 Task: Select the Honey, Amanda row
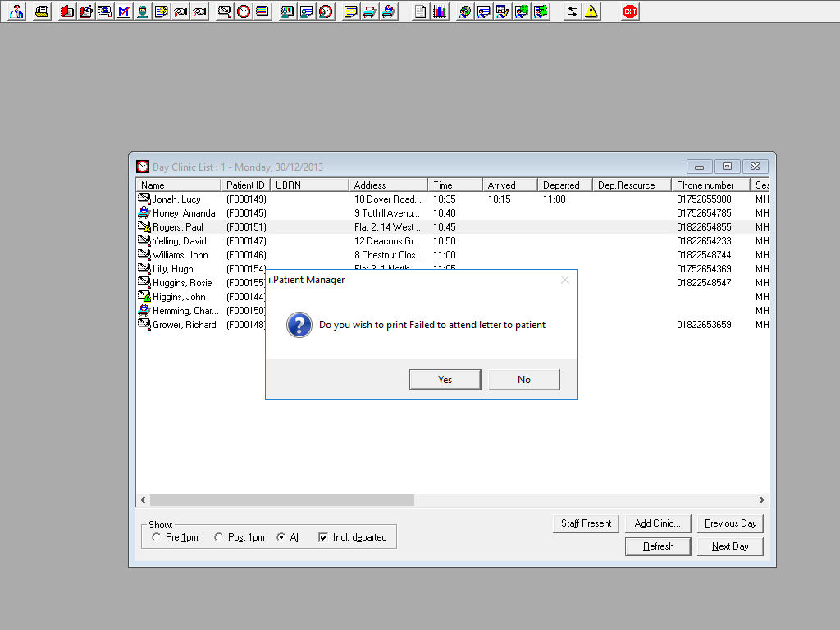453,213
